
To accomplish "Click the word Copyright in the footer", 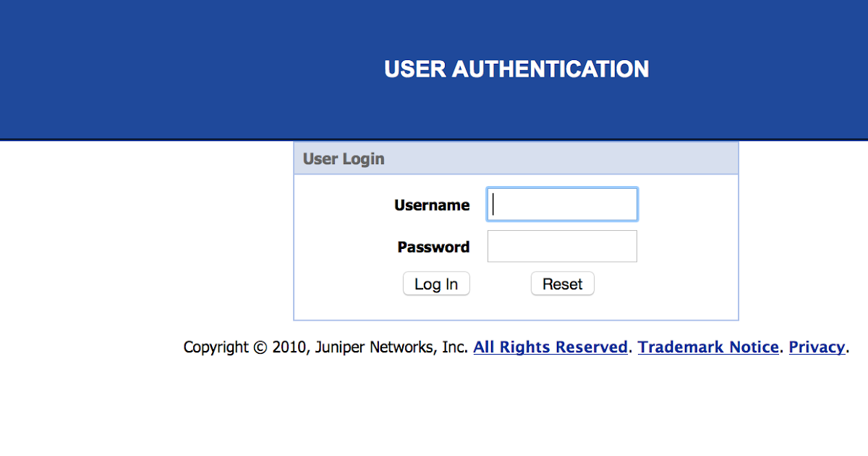I will click(216, 347).
